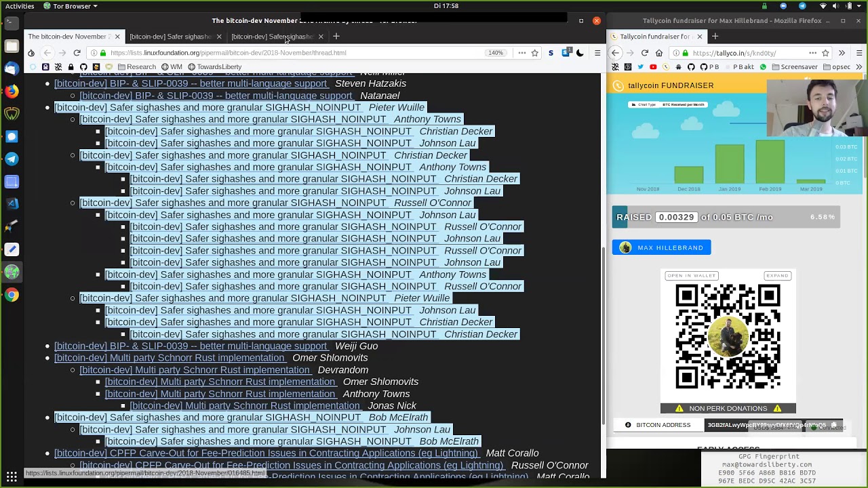Click the 140% zoom level indicator

(x=496, y=53)
